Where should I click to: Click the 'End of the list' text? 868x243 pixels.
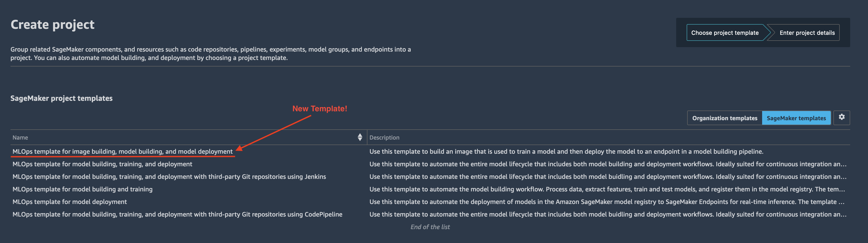tap(430, 227)
